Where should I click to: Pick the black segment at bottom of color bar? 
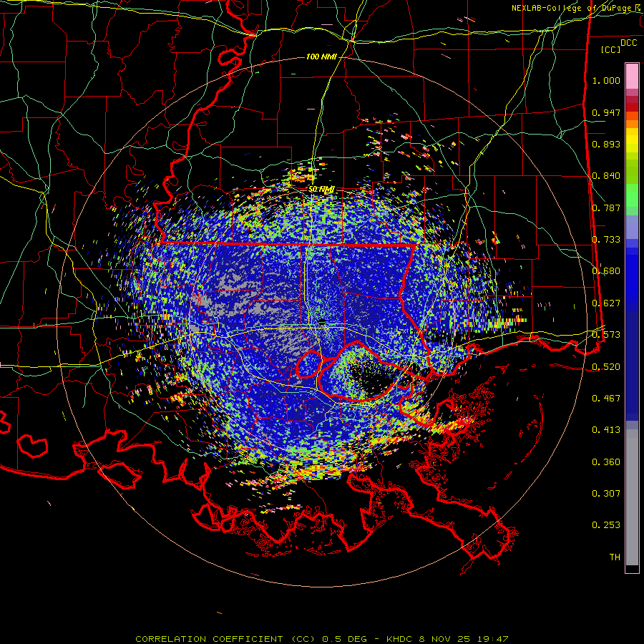coord(632,568)
